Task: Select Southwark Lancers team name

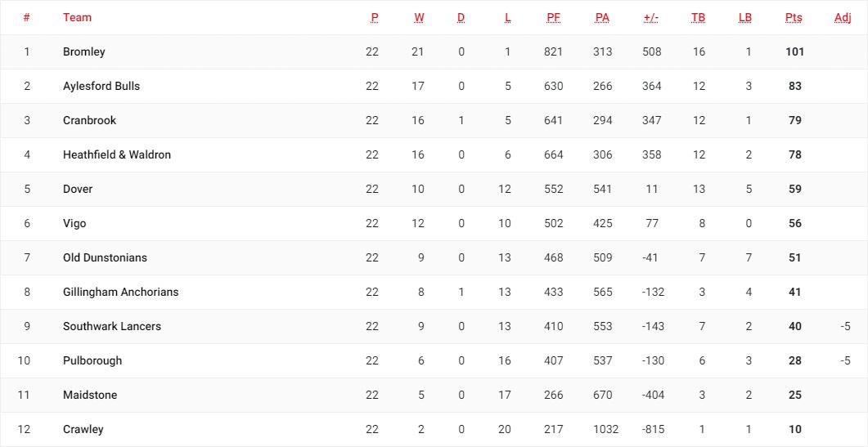Action: pos(112,326)
